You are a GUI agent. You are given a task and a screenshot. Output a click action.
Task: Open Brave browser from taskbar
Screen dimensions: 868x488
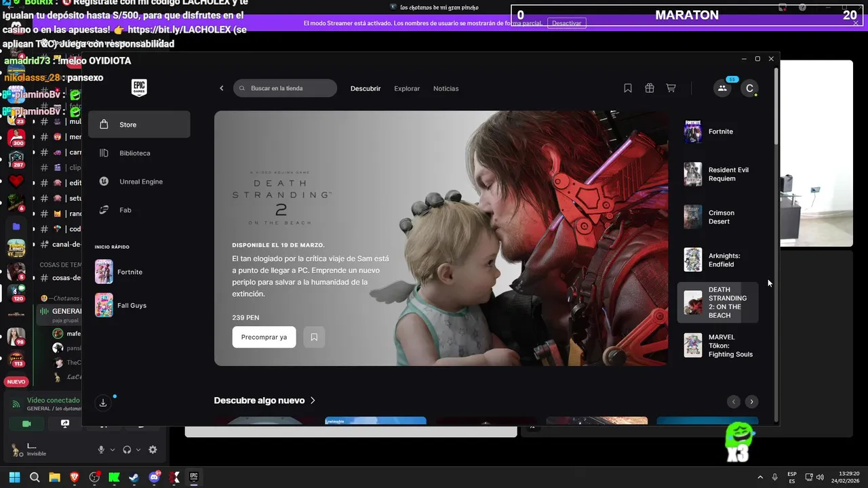pyautogui.click(x=75, y=477)
